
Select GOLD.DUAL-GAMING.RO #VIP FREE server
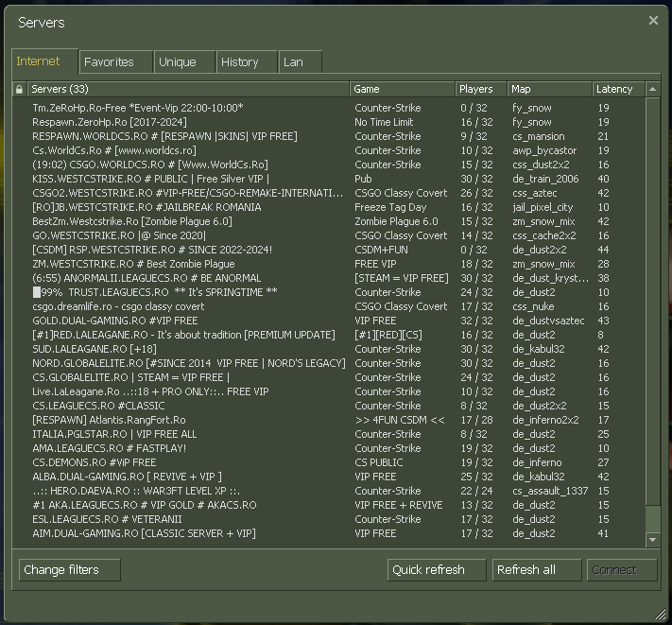tap(329, 321)
